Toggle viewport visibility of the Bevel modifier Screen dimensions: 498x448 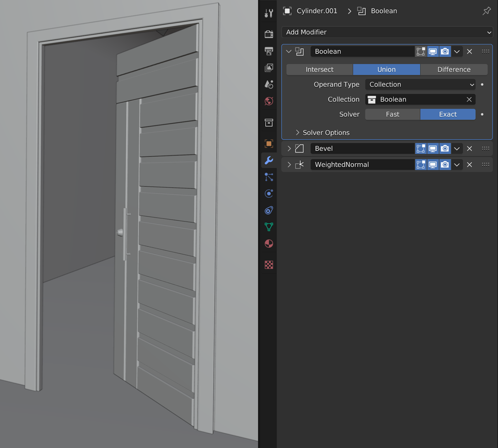point(432,148)
